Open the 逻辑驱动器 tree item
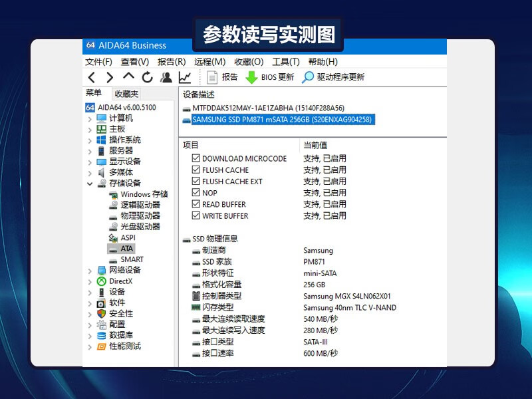Image resolution: width=532 pixels, height=399 pixels. coord(140,205)
